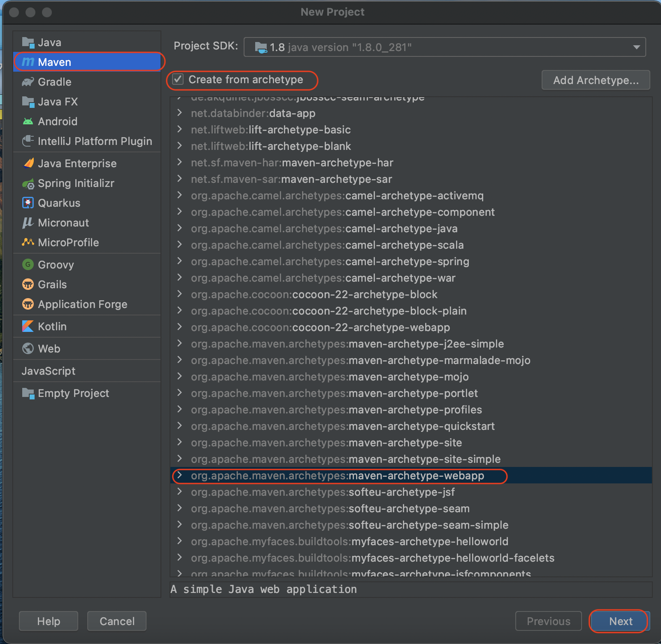Image resolution: width=661 pixels, height=644 pixels.
Task: Expand the camel-archetype-activemq node
Action: pos(179,195)
